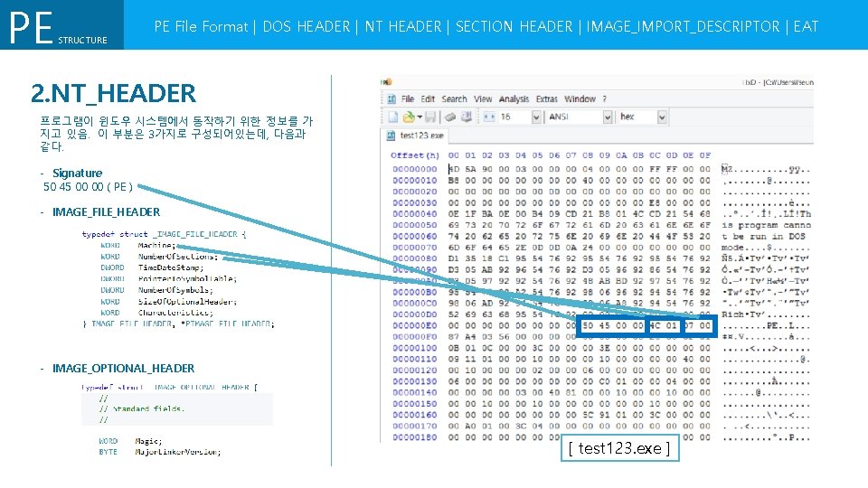Click the Save floppy disk icon
This screenshot has width=868, height=488.
430,117
